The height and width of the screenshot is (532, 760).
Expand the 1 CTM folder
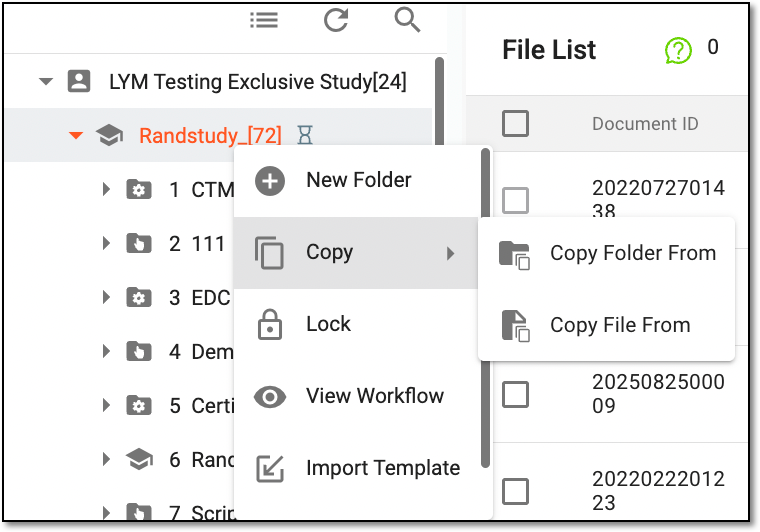106,189
